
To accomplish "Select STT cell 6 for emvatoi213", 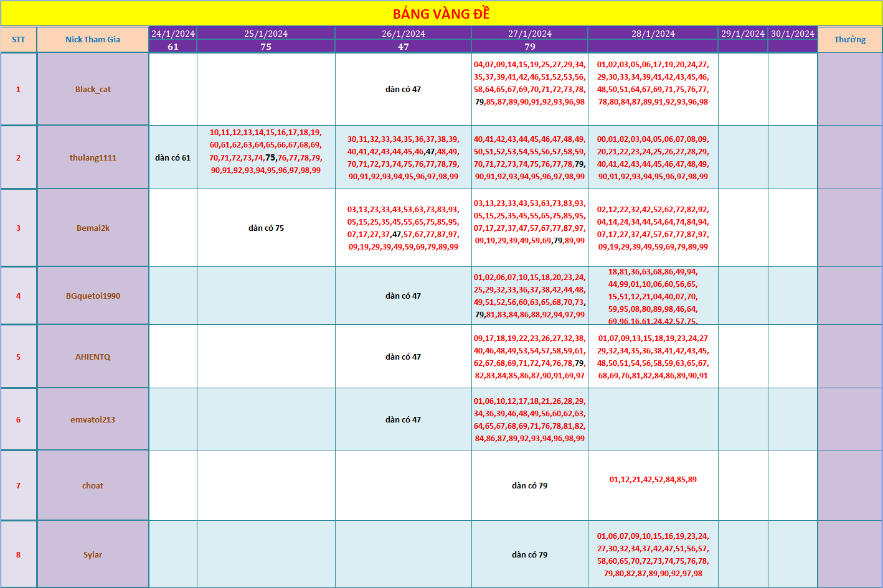I will 19,419.
